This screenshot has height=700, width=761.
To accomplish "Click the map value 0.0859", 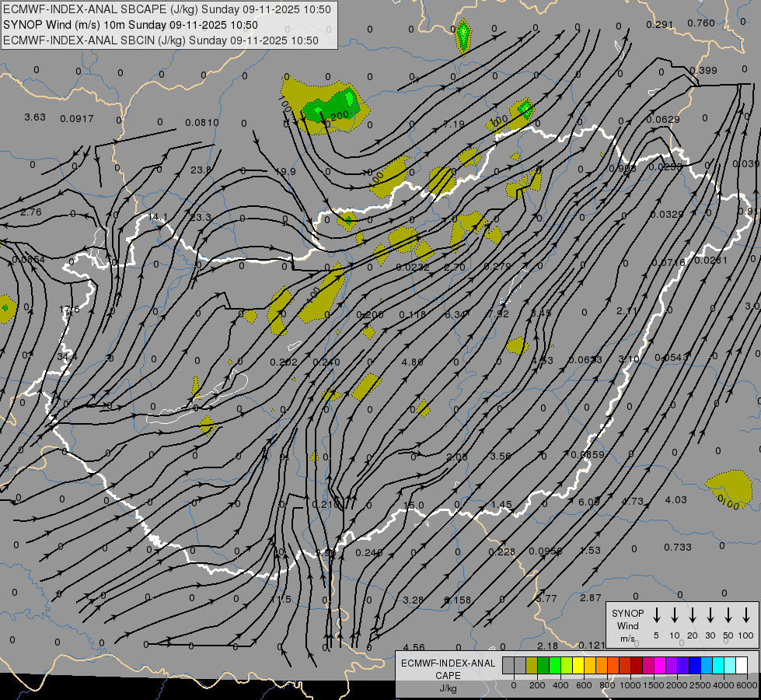I will 587,455.
